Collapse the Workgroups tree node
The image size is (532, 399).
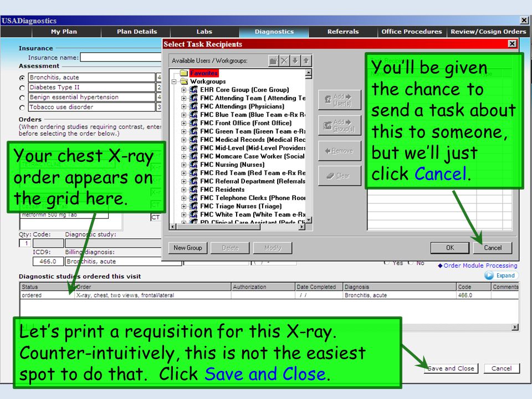coord(174,82)
